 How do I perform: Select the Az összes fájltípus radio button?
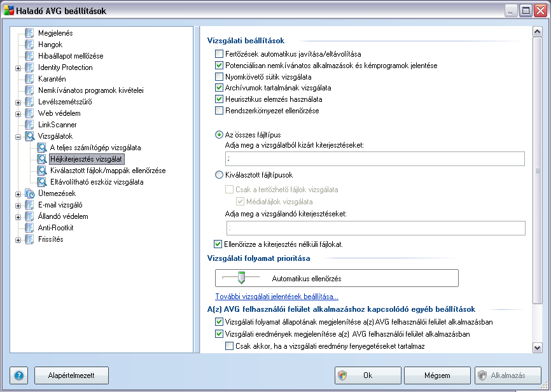point(219,135)
